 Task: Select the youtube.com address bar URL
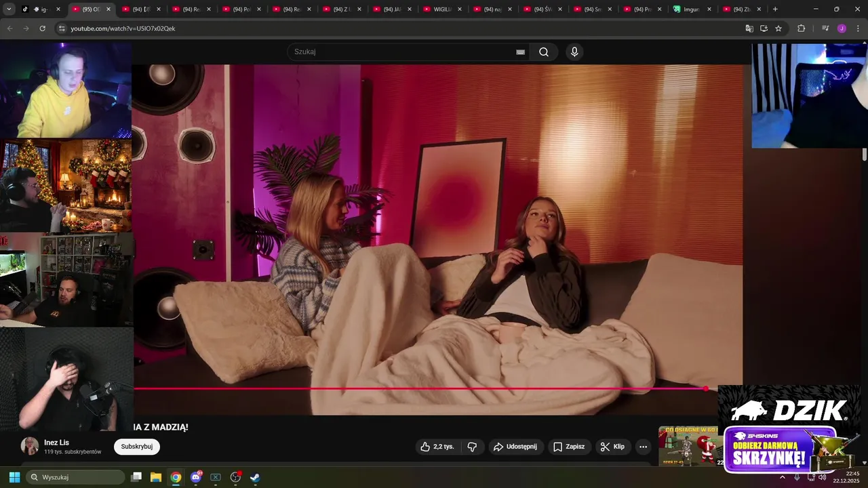pos(123,28)
